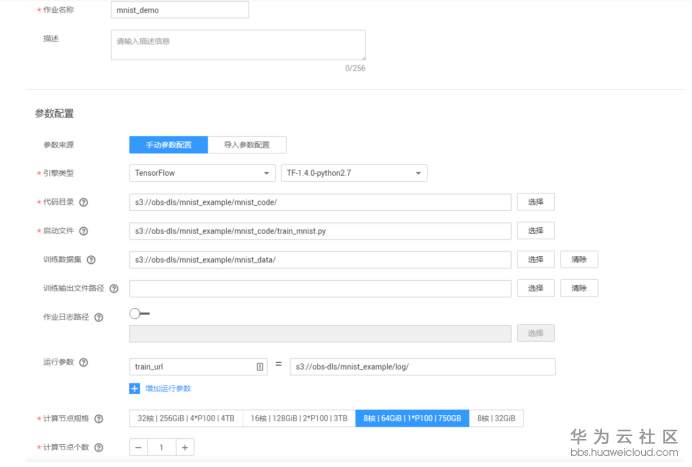Click delete icon inside train_url field

(x=260, y=367)
